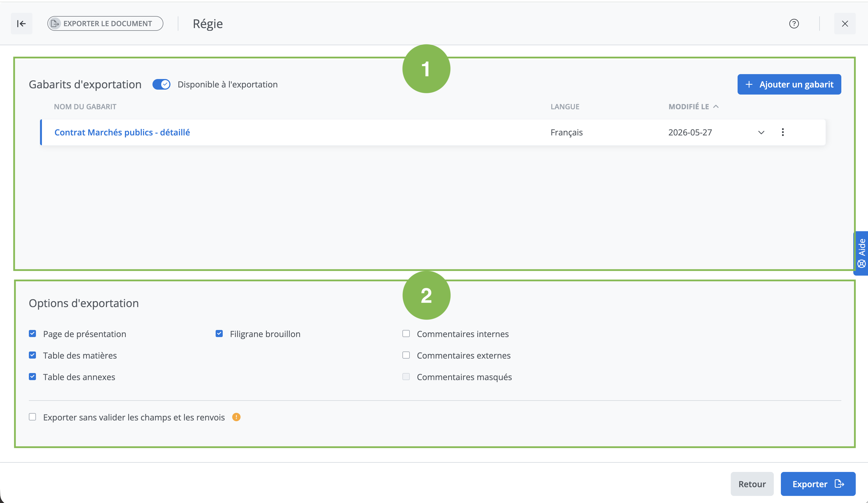
Task: Expand the Contrat Marchés publics row chevron
Action: [761, 132]
